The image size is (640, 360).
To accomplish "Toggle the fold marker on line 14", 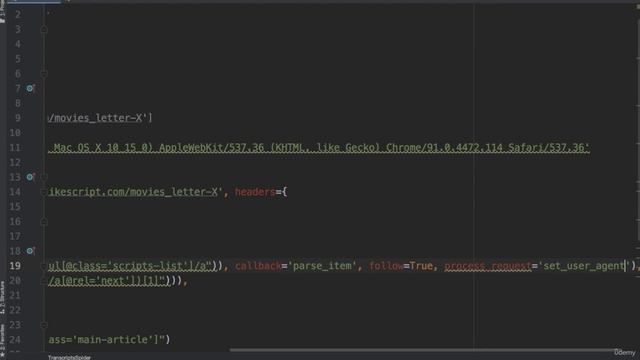I will (44, 192).
